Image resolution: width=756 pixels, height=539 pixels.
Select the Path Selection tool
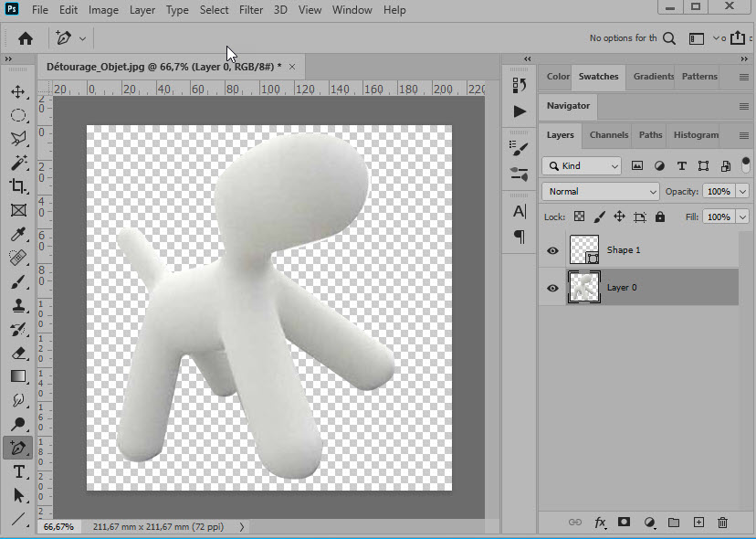(x=18, y=495)
